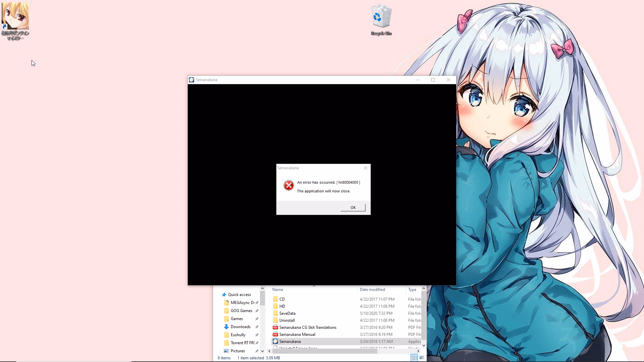Image resolution: width=644 pixels, height=362 pixels.
Task: Sort files by the Type column header
Action: click(412, 290)
